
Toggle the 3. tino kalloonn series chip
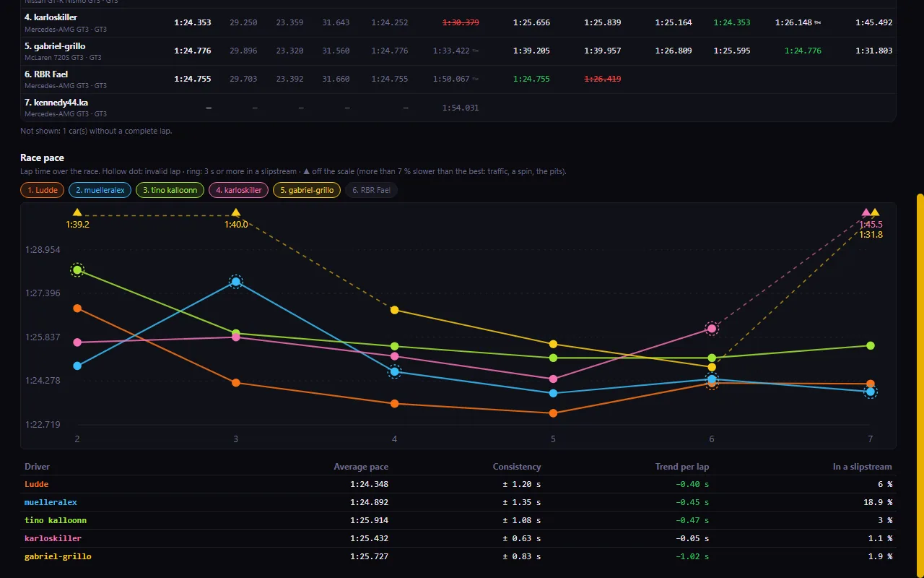click(170, 190)
